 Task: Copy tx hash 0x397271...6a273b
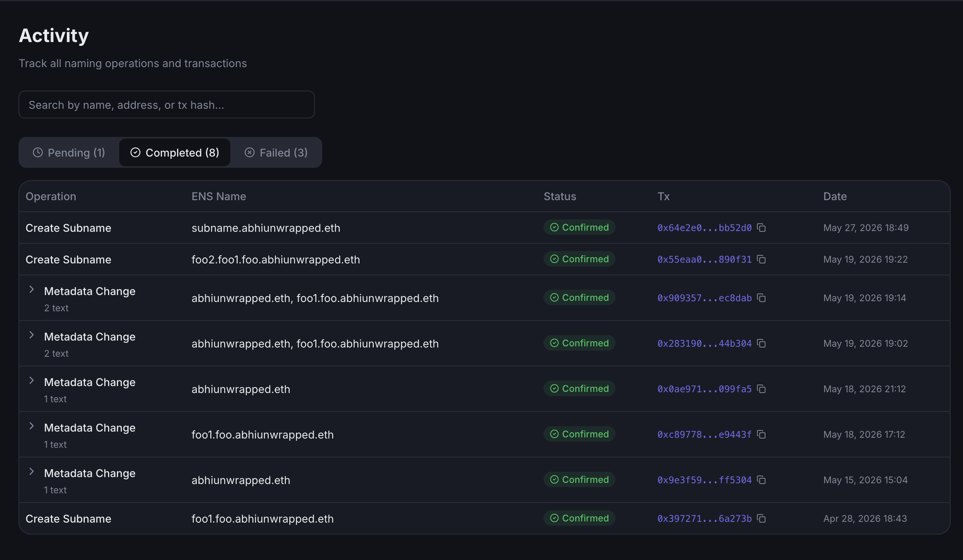click(761, 519)
